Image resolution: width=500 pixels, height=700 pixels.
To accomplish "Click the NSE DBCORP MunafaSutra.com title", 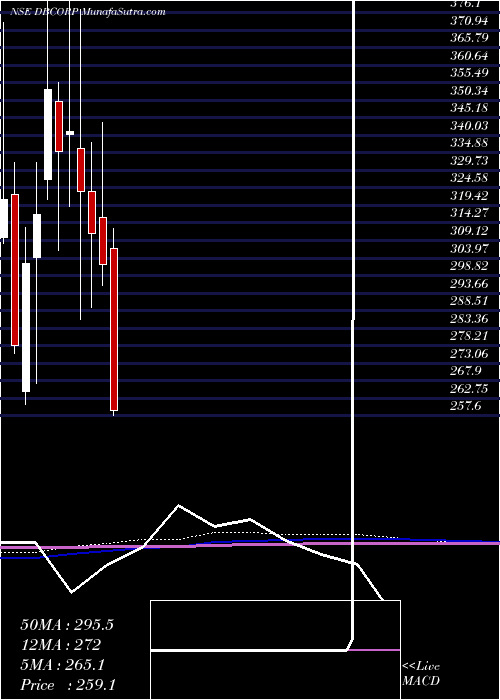I will click(x=88, y=12).
